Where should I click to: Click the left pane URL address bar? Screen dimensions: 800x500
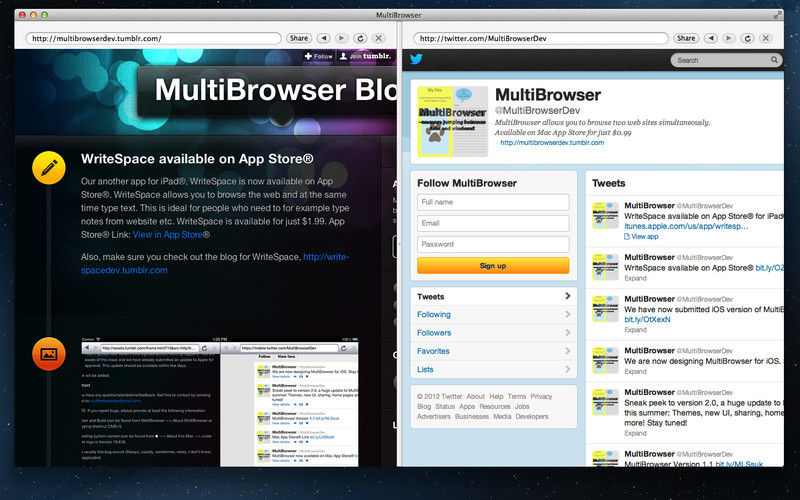153,38
